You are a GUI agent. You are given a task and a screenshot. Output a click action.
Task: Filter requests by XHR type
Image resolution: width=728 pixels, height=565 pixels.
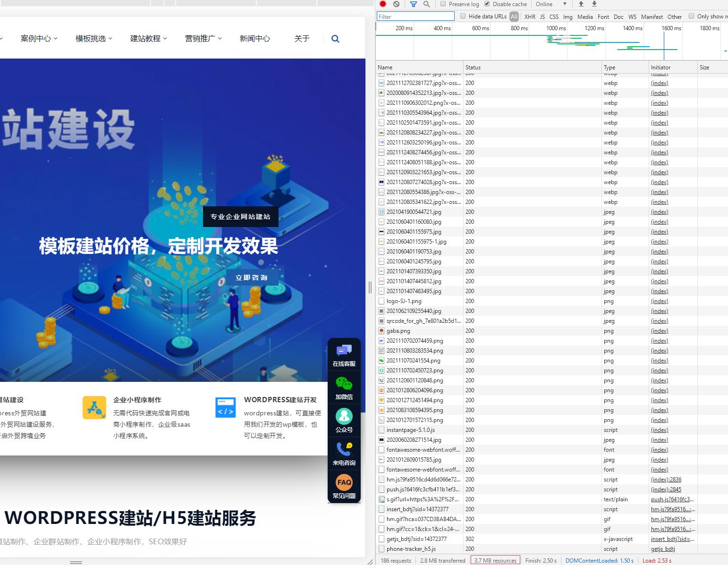530,17
